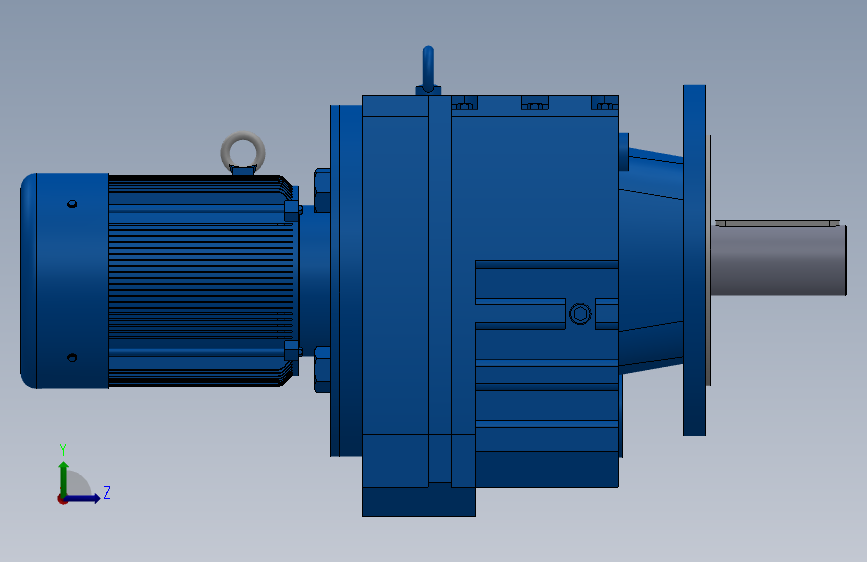Select the conical output housing behind the flange
The image size is (867, 562).
coord(651,260)
